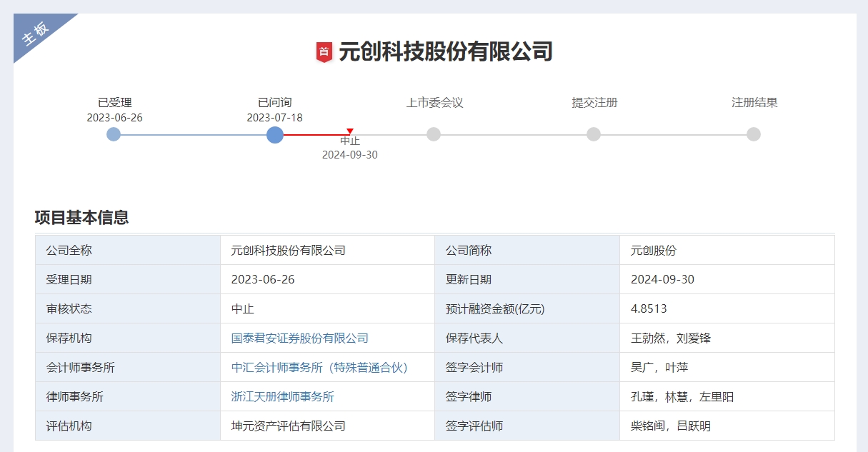Click the 已受理 stage label text
Image resolution: width=868 pixels, height=452 pixels.
pyautogui.click(x=115, y=103)
